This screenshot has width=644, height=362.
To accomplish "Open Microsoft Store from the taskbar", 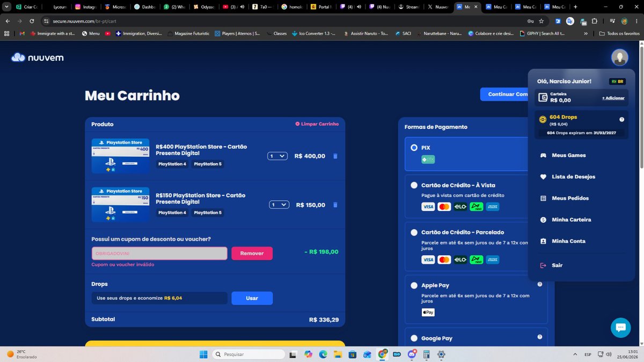I will point(353,354).
